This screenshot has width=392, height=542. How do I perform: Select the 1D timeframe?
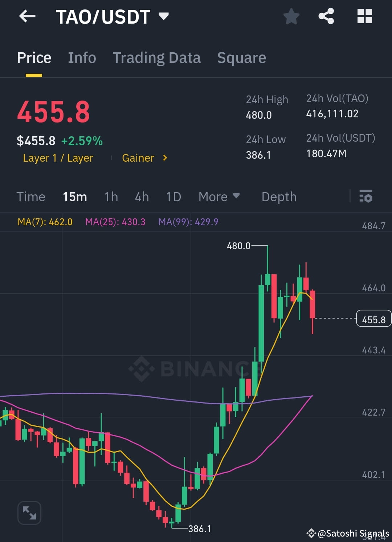pyautogui.click(x=173, y=197)
